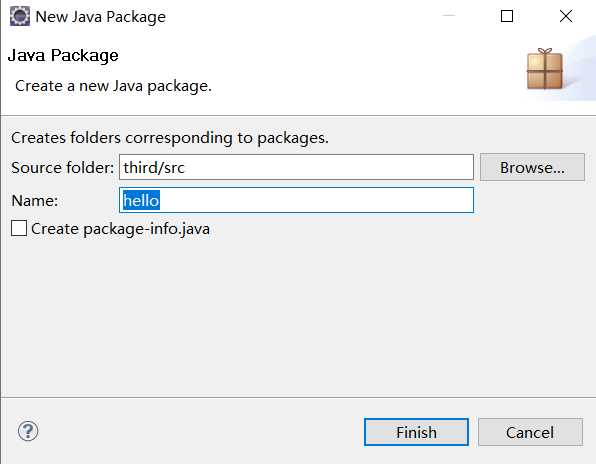Click the bold Java Package heading
This screenshot has height=464, width=596.
pos(63,55)
